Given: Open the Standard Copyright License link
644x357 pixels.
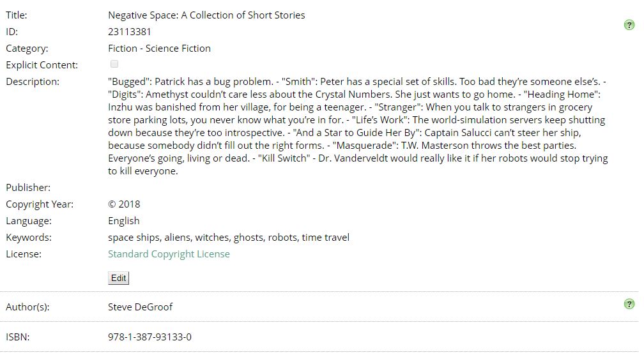Looking at the screenshot, I should point(169,254).
